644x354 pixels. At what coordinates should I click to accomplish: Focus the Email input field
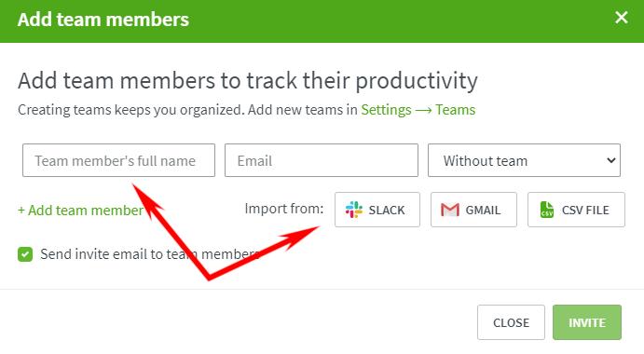(322, 160)
